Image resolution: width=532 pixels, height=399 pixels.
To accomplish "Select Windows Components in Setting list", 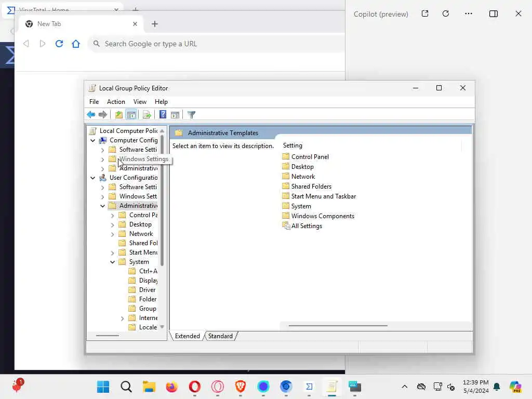I will 318,216.
